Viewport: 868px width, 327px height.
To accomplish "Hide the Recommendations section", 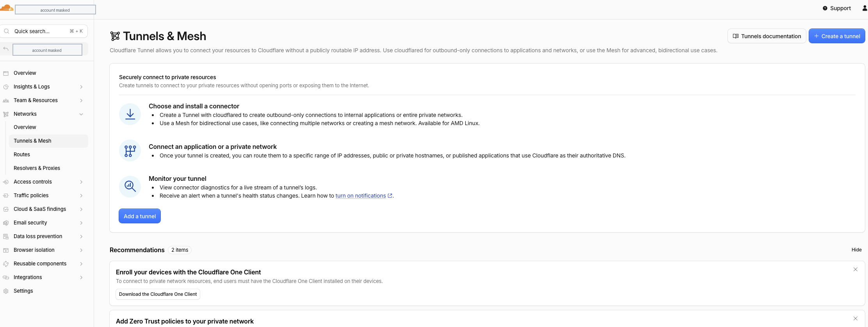I will tap(856, 250).
